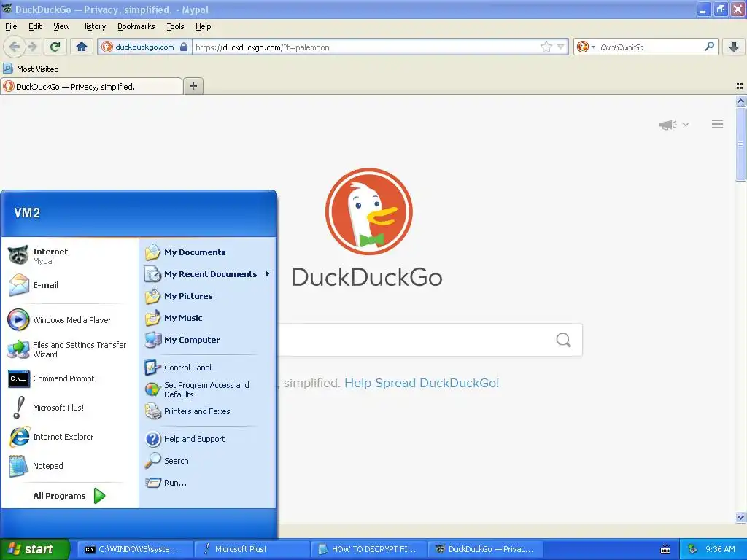Launch Command Prompt from Start menu
This screenshot has width=747, height=560.
(69, 378)
